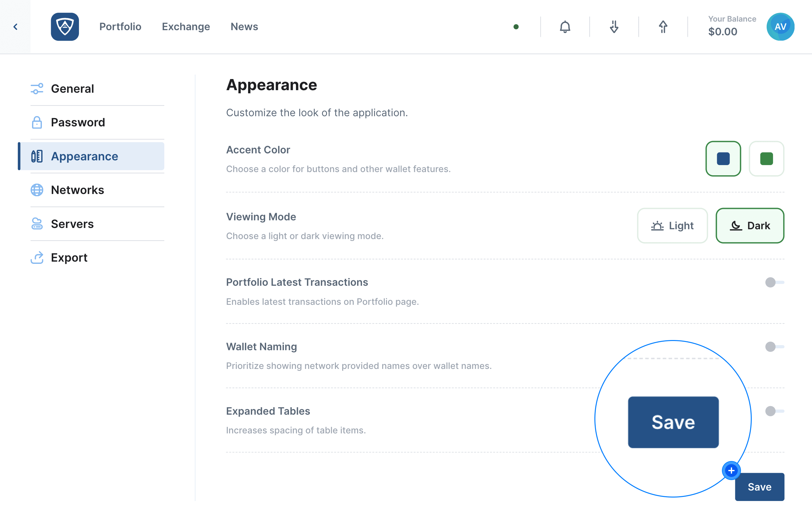Image resolution: width=812 pixels, height=508 pixels.
Task: Open Networks settings section
Action: pyautogui.click(x=97, y=190)
